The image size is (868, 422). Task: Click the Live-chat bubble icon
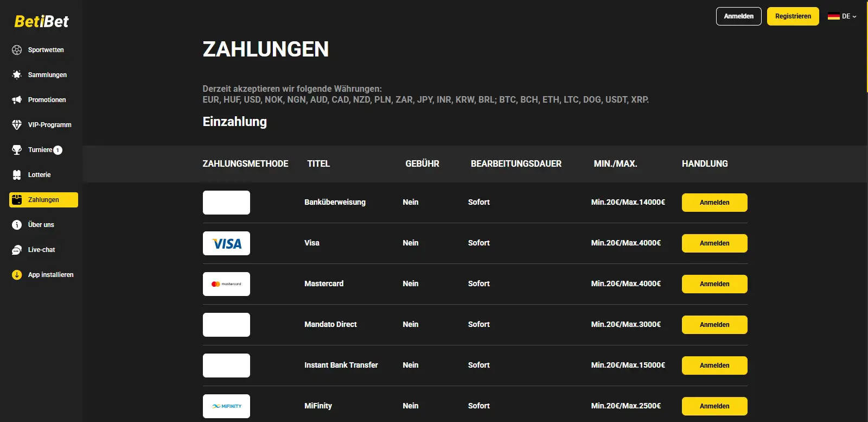pos(17,250)
